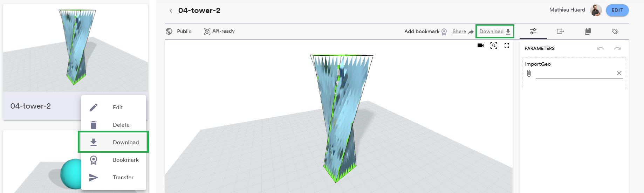The height and width of the screenshot is (193, 644).
Task: Toggle fullscreen viewer mode
Action: (507, 46)
